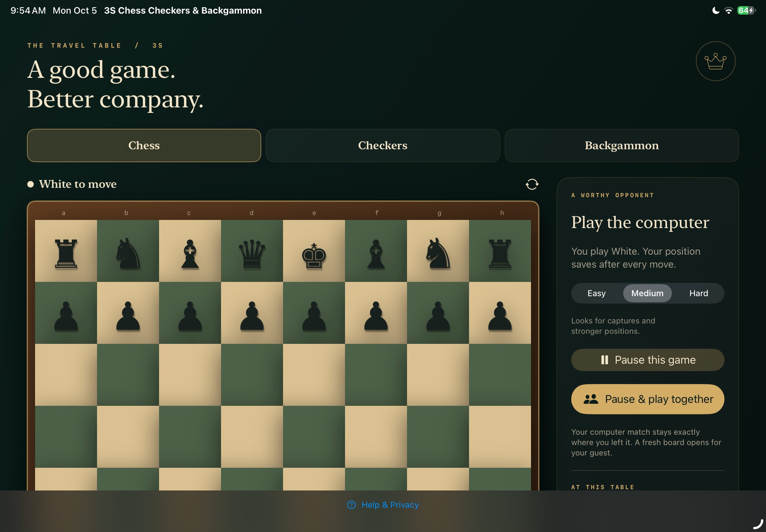Select the black king on e-file

pyautogui.click(x=314, y=255)
